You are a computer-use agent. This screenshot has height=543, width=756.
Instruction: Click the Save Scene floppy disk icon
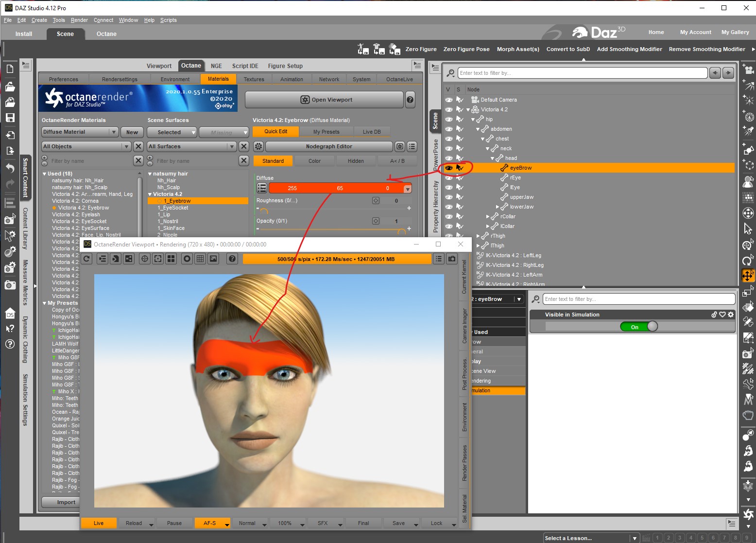[10, 118]
